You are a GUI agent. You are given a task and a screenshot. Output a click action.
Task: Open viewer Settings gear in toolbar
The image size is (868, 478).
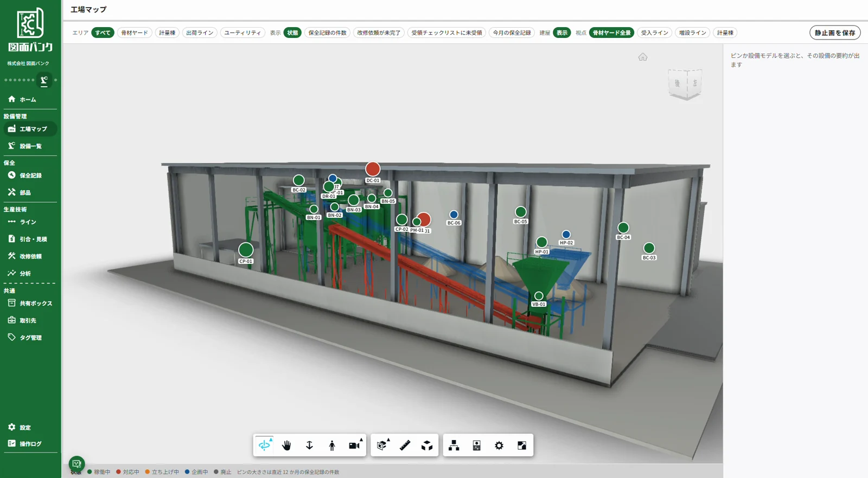click(499, 445)
